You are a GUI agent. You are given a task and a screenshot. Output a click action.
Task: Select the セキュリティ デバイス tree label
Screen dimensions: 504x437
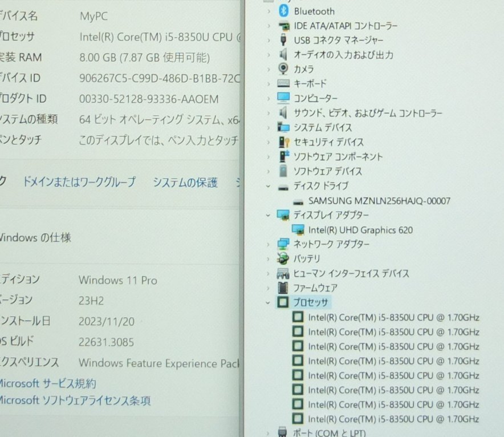(x=328, y=142)
